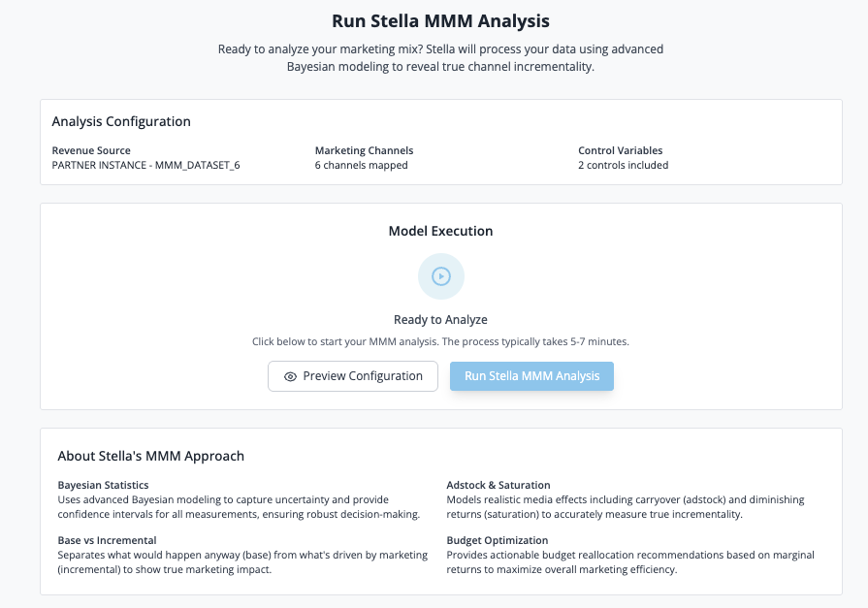This screenshot has height=608, width=868.
Task: Select the 6 channels mapped text
Action: [x=361, y=165]
